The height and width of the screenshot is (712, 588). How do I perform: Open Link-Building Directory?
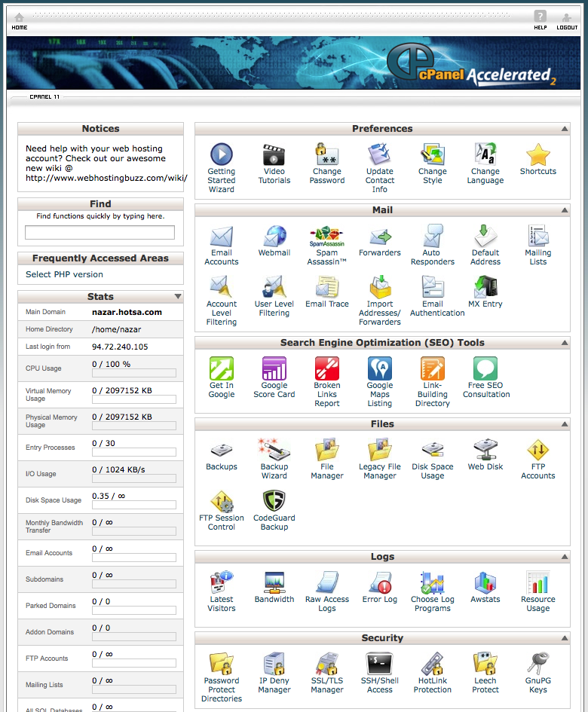tap(433, 368)
